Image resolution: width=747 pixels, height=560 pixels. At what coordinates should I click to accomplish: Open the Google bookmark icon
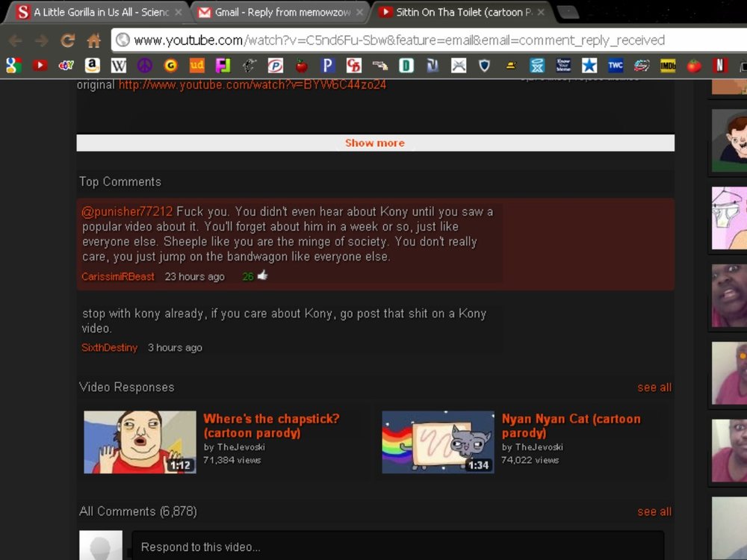pos(13,65)
